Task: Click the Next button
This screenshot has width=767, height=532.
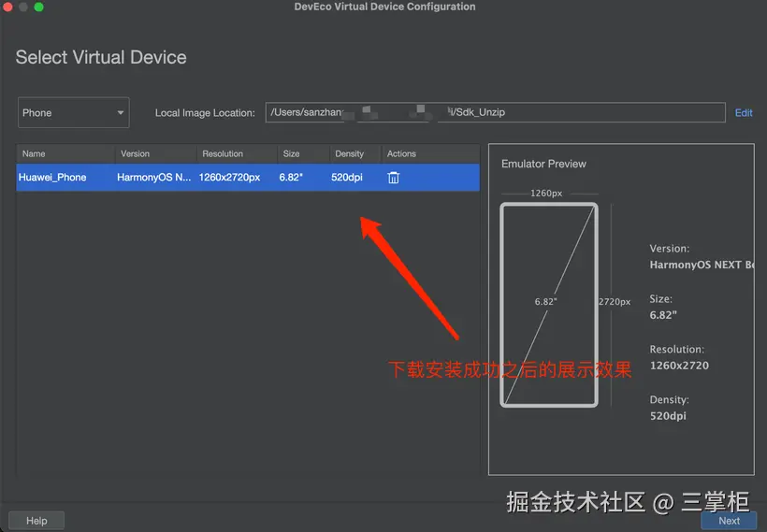Action: click(x=729, y=521)
